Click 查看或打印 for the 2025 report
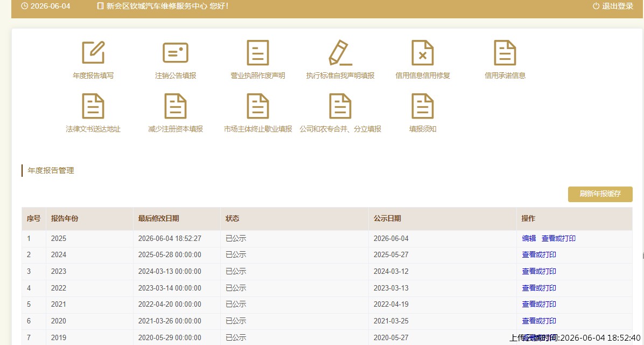 point(558,238)
